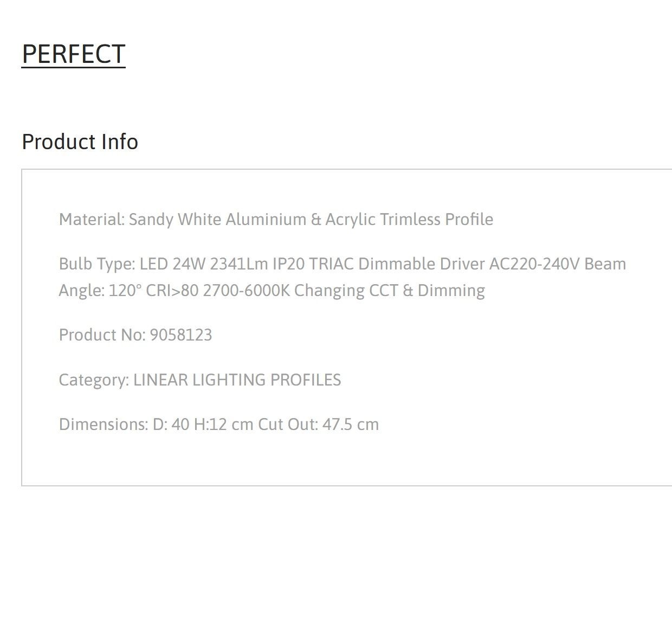The height and width of the screenshot is (629, 672).
Task: Click the word Trimless Profile
Action: click(x=437, y=219)
